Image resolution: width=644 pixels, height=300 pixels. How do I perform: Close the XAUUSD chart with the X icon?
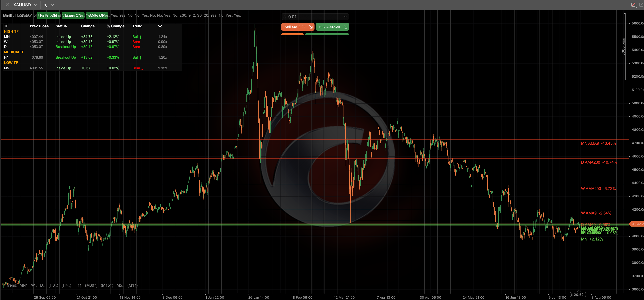tap(7, 5)
